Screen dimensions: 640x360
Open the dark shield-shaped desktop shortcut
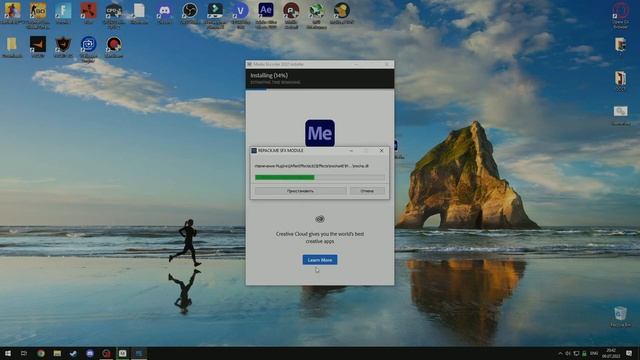[63, 44]
